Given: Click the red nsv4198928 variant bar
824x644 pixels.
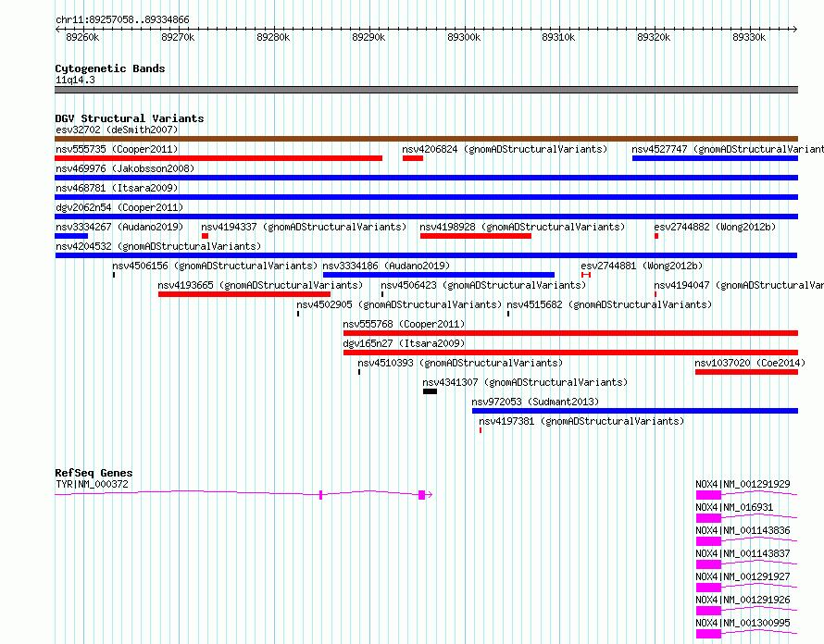Looking at the screenshot, I should (x=476, y=236).
